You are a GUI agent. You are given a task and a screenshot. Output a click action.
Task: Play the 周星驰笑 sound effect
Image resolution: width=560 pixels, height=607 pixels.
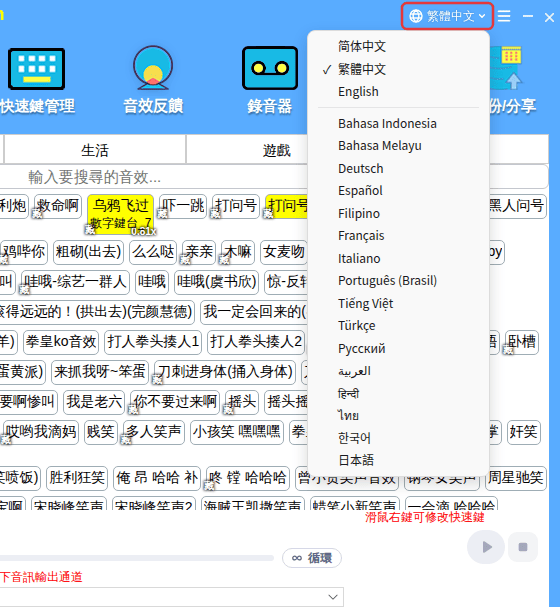pos(515,478)
